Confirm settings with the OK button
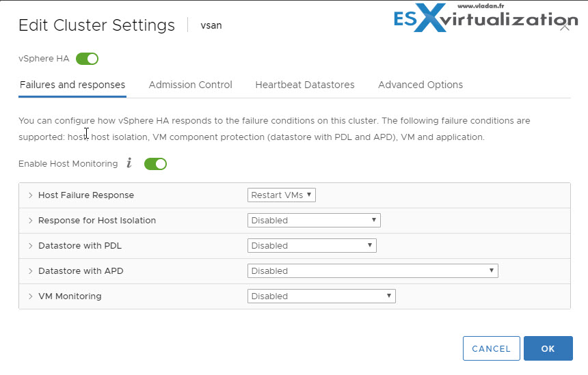 (548, 348)
